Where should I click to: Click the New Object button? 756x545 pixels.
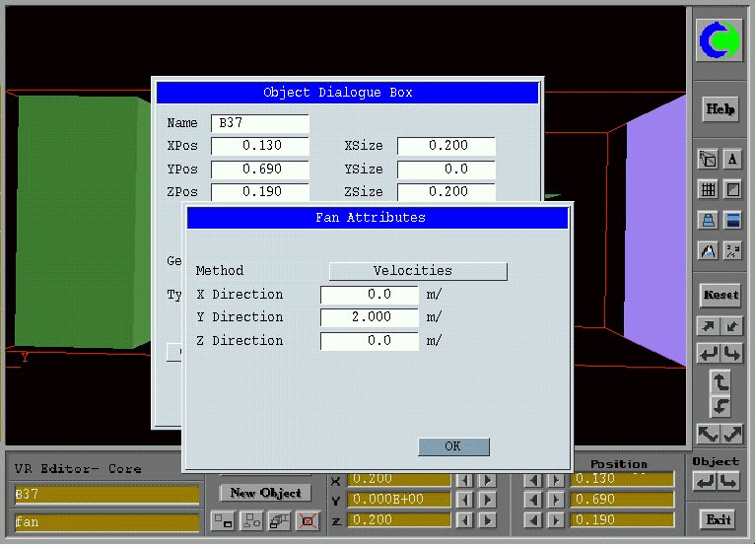click(x=265, y=493)
